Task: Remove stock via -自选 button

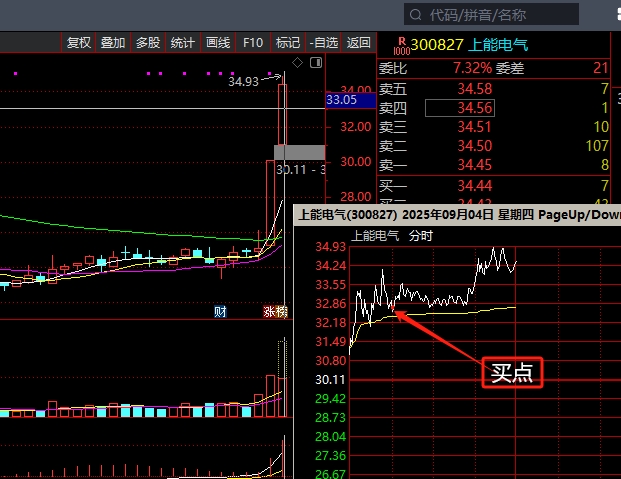Action: point(323,42)
